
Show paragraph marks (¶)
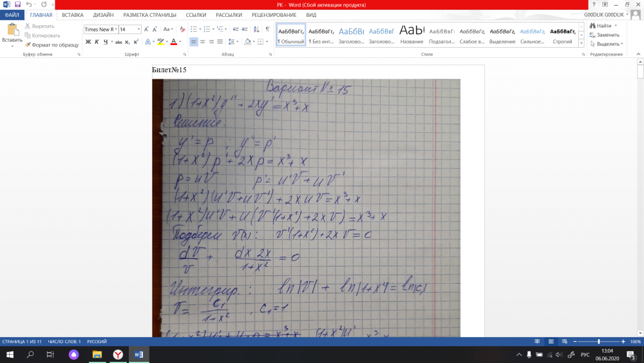pyautogui.click(x=267, y=29)
